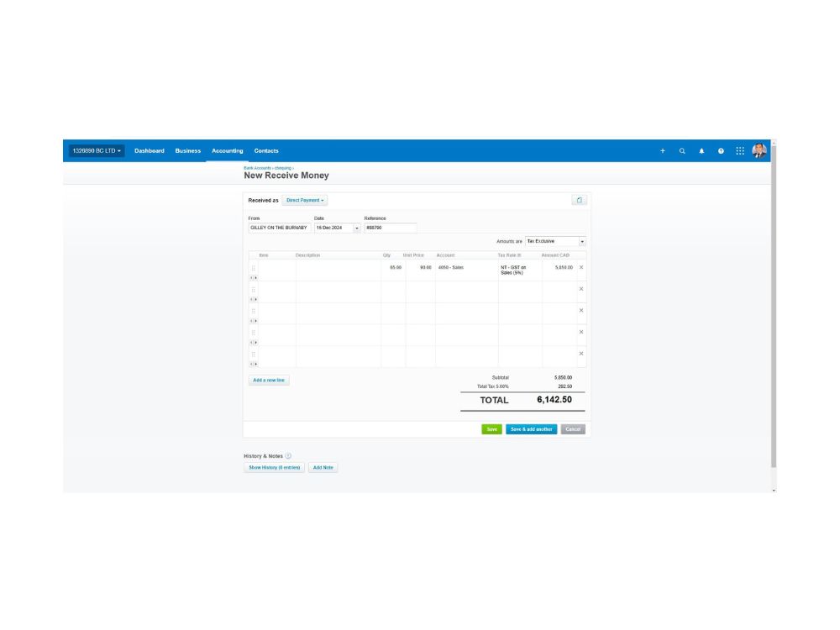Image resolution: width=840 pixels, height=630 pixels.
Task: Click the attach files icon
Action: [x=579, y=200]
